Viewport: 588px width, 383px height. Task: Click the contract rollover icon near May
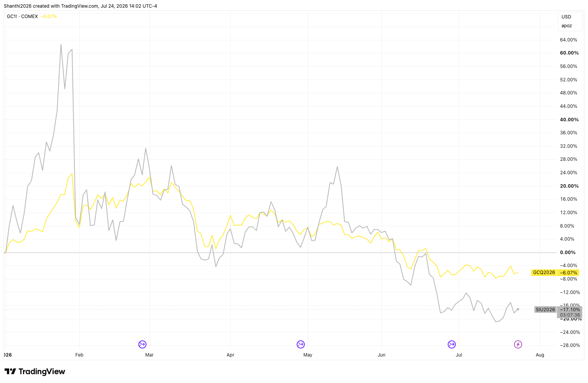tap(301, 344)
